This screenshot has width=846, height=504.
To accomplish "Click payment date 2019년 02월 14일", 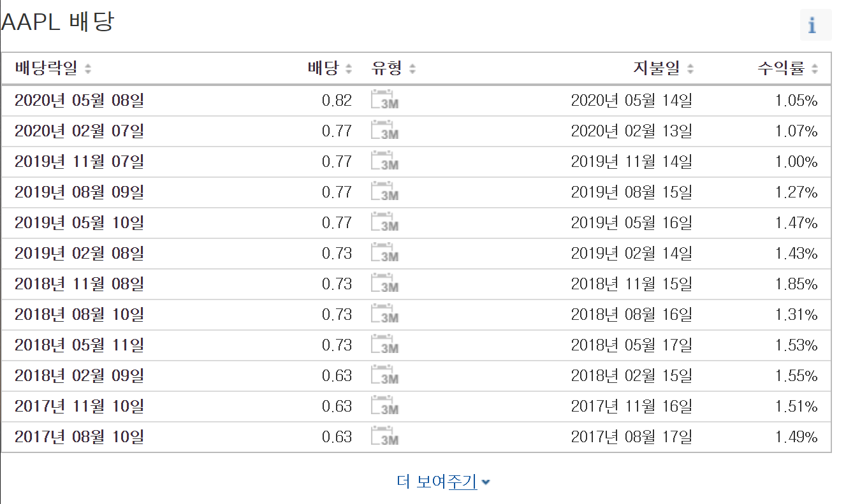I will pyautogui.click(x=631, y=254).
